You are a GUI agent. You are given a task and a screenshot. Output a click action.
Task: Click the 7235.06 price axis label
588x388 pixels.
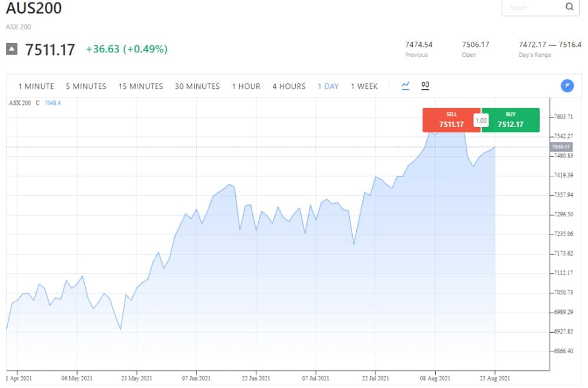[x=564, y=234]
